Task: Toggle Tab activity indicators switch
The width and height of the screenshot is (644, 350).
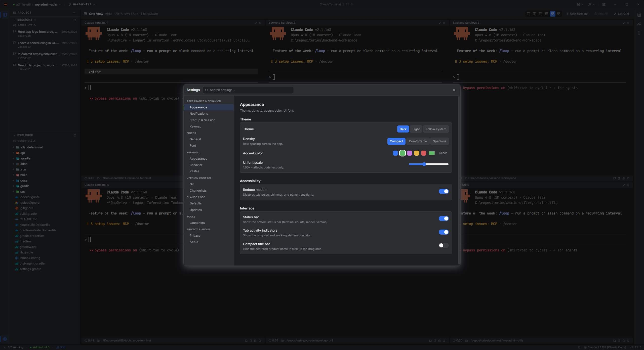Action: pos(444,232)
